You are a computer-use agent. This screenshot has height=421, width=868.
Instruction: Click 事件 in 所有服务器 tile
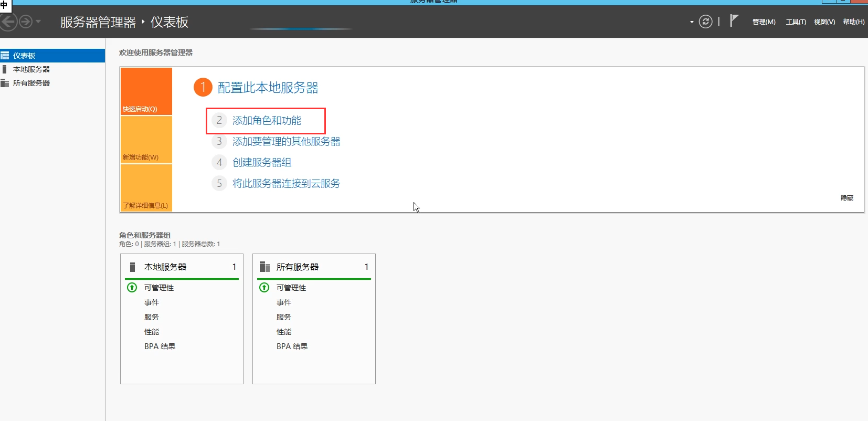click(284, 302)
